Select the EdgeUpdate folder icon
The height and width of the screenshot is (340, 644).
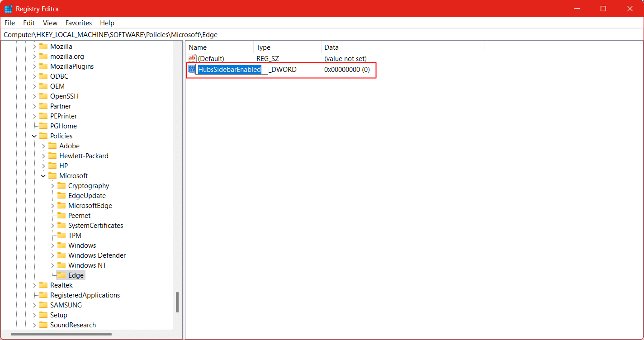coord(62,196)
